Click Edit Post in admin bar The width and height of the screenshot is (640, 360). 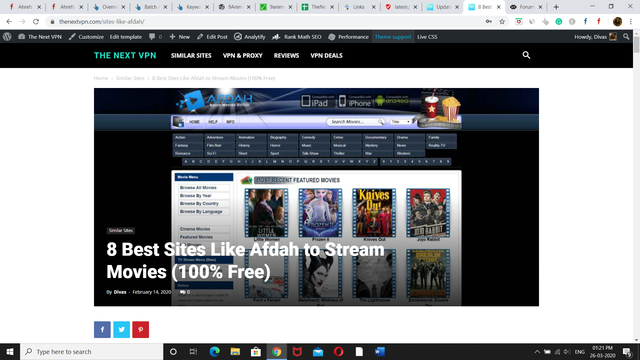212,37
